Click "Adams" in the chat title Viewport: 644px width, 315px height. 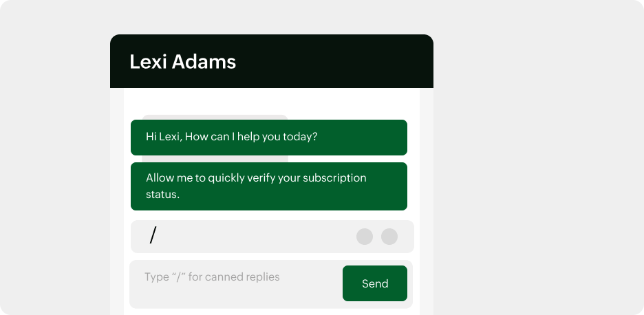(204, 62)
